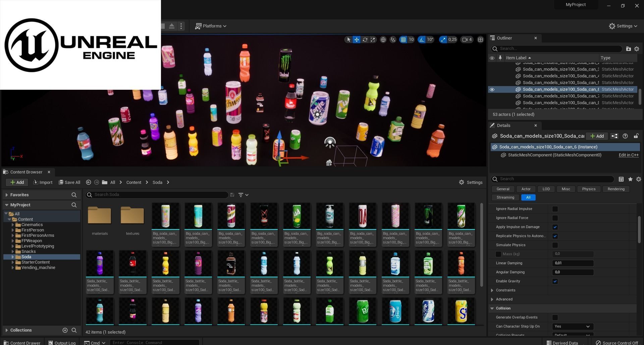Open Cmd console type dropdown

click(95, 343)
